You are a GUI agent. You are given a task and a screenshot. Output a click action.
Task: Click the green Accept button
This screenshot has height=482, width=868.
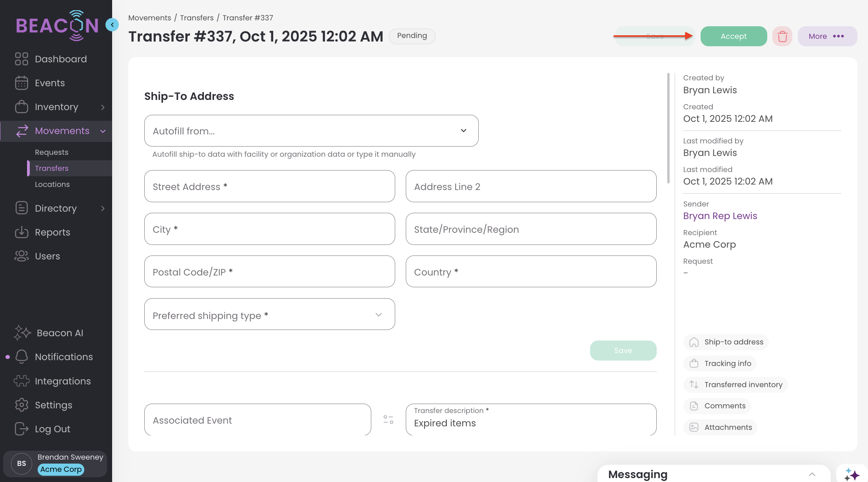[734, 36]
